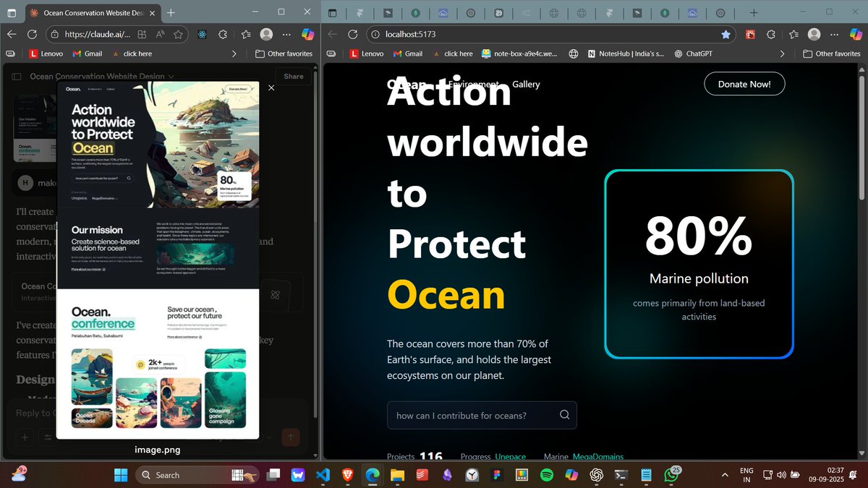Click the image.png preview mockup picture
Screen dimensions: 868x488
158,259
